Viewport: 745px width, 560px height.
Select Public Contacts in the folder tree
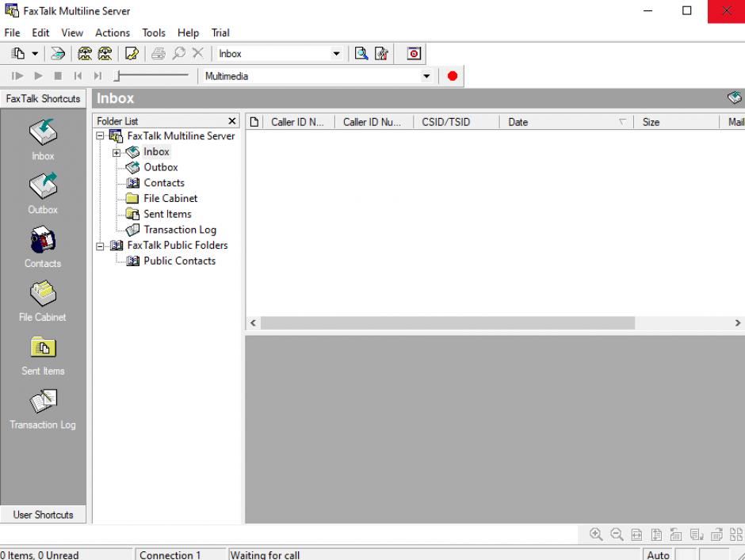[180, 261]
